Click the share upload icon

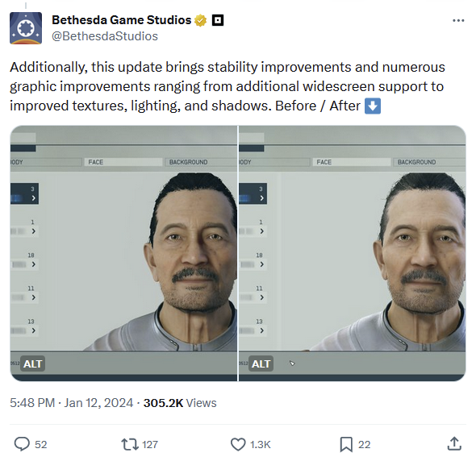pyautogui.click(x=454, y=444)
